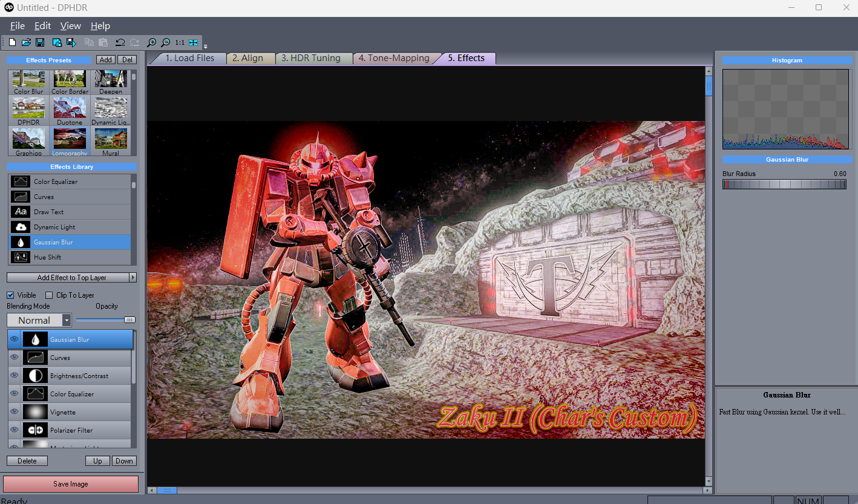Select the Curves effect layer
Viewport: 858px width, 504px height.
(x=70, y=358)
